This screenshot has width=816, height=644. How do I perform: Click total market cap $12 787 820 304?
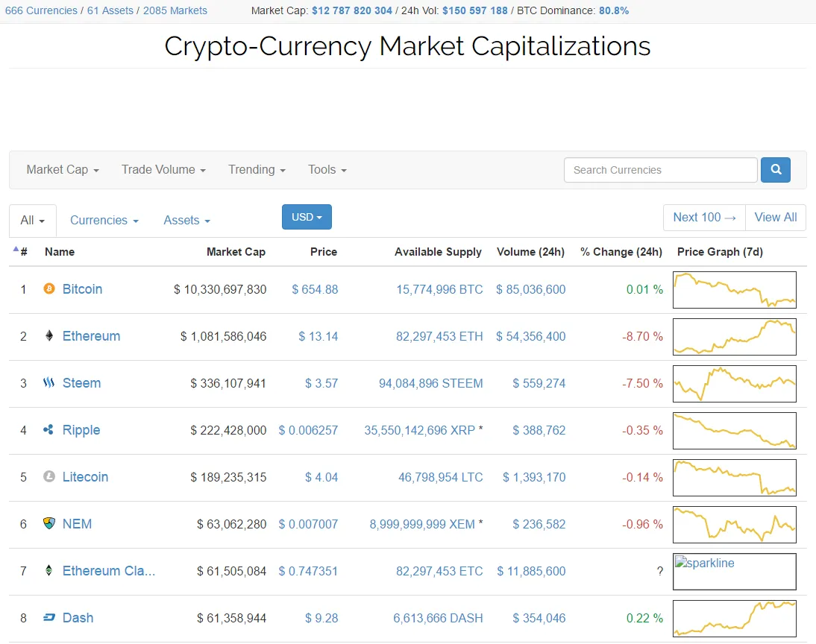352,10
